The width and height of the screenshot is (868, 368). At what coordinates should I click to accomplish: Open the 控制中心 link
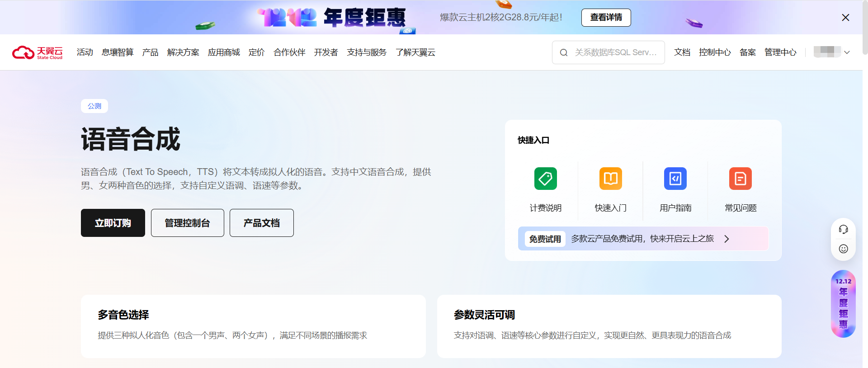tap(715, 52)
